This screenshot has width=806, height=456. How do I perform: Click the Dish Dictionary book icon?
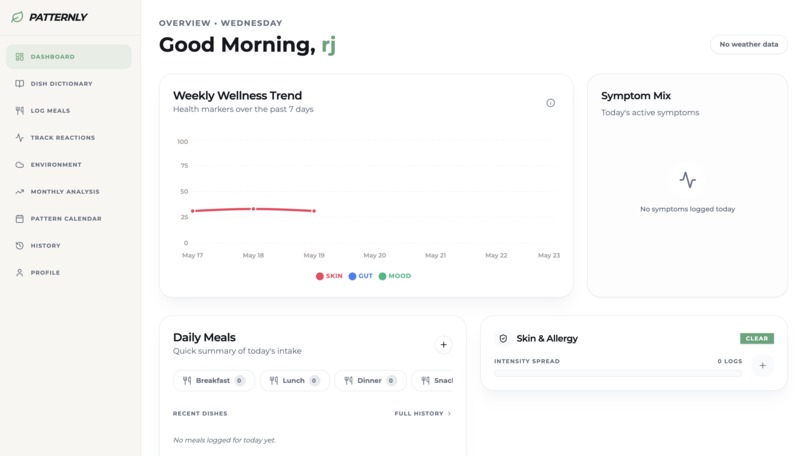pyautogui.click(x=20, y=83)
